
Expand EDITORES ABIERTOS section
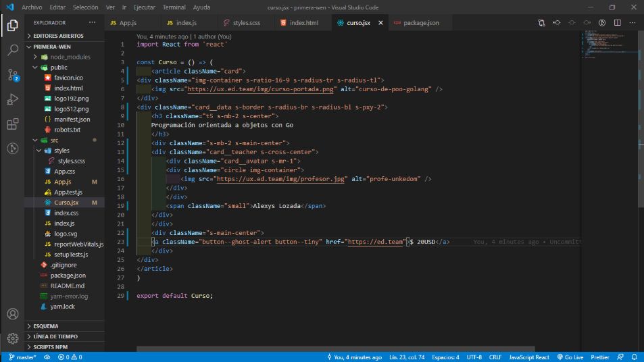coord(64,36)
